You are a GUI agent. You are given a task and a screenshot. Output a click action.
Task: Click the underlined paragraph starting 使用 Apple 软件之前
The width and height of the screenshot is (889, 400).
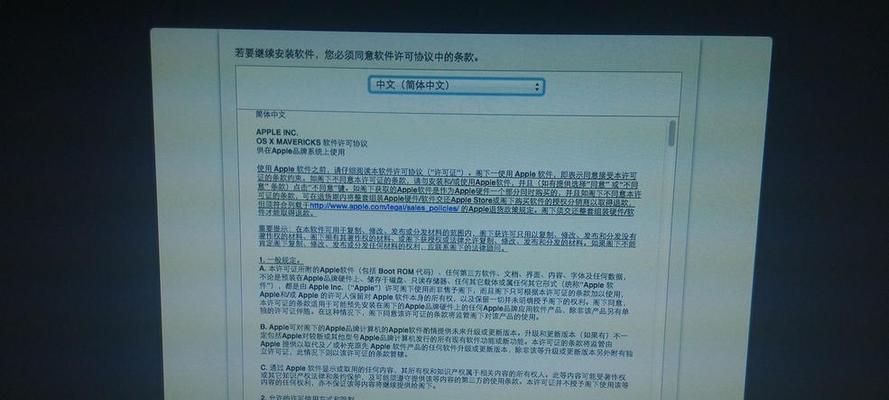448,193
